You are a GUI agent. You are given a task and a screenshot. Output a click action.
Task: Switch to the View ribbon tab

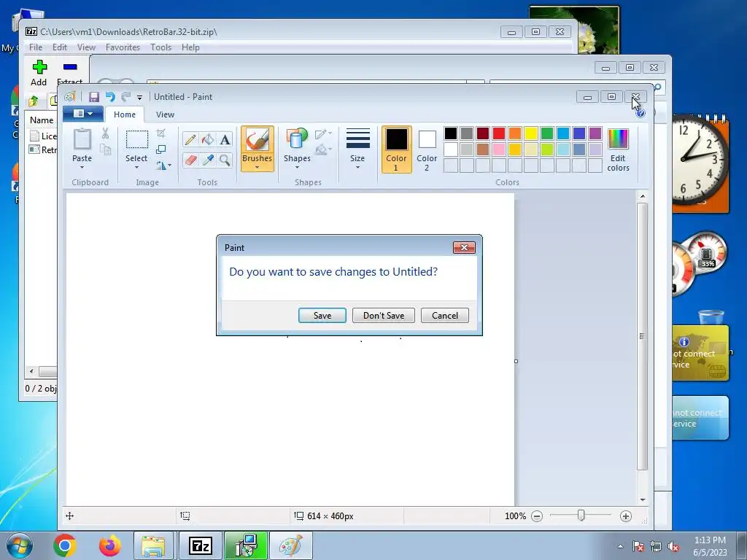[x=165, y=114]
